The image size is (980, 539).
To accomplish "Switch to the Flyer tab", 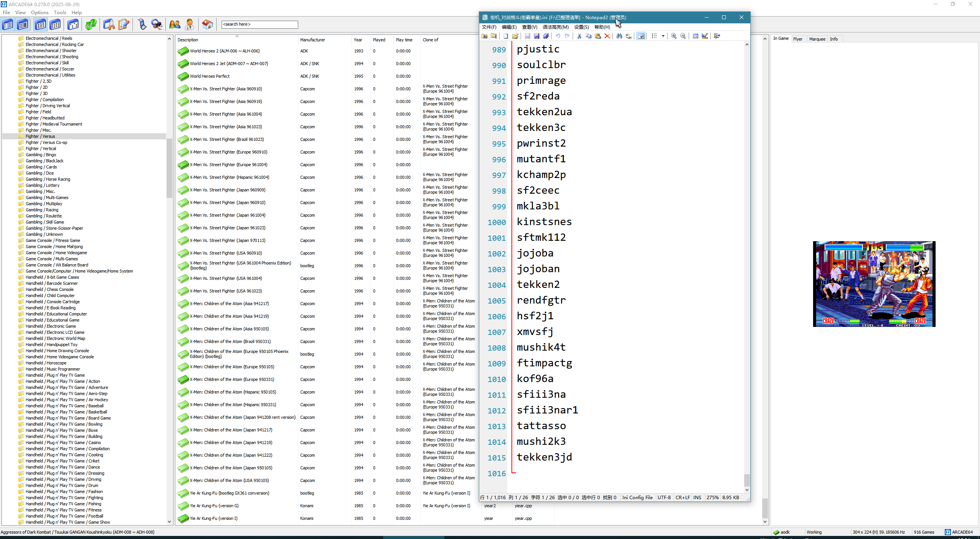I will coord(798,39).
